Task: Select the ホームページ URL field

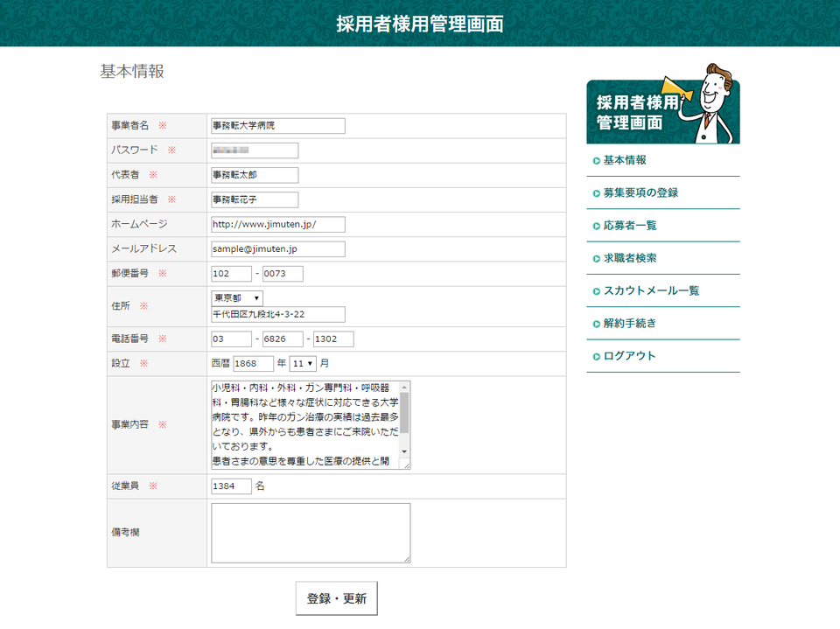Action: click(278, 225)
